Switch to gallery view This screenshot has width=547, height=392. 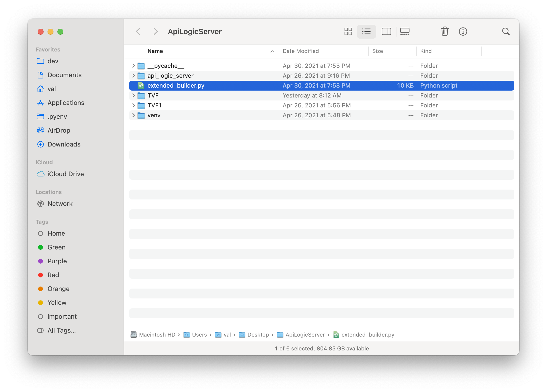[x=405, y=31]
